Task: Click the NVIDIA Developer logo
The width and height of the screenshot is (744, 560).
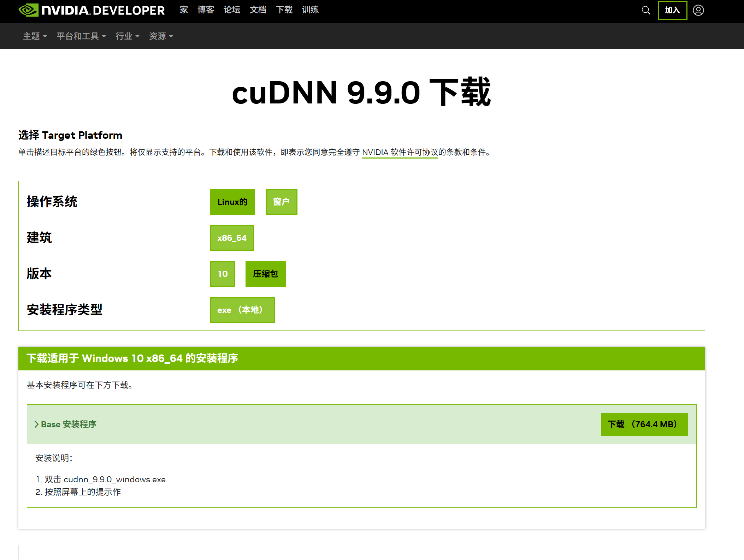Action: tap(92, 10)
